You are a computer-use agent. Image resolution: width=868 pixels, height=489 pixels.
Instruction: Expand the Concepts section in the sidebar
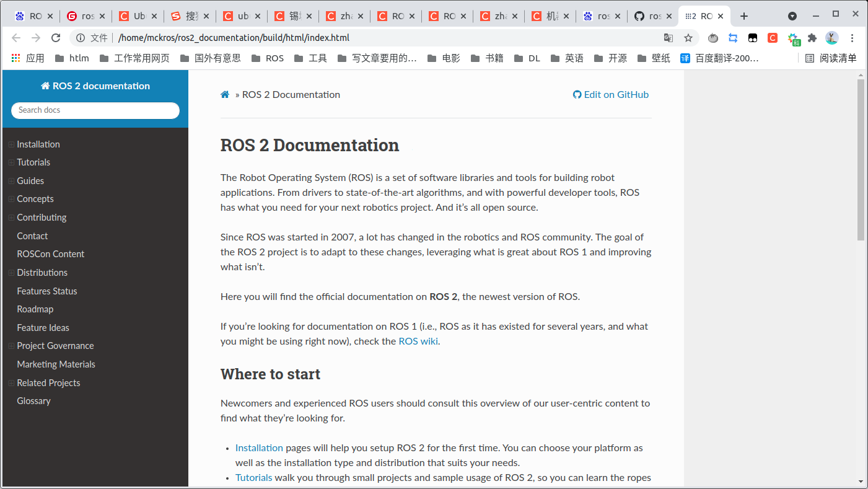click(x=11, y=198)
